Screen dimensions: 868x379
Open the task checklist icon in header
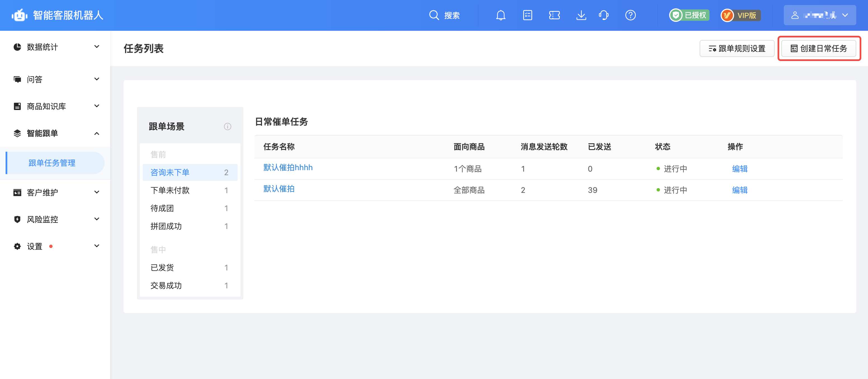(527, 15)
